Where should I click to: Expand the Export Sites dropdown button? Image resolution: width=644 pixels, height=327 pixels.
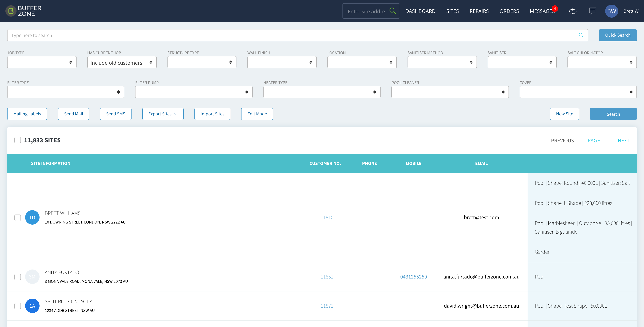pyautogui.click(x=163, y=114)
